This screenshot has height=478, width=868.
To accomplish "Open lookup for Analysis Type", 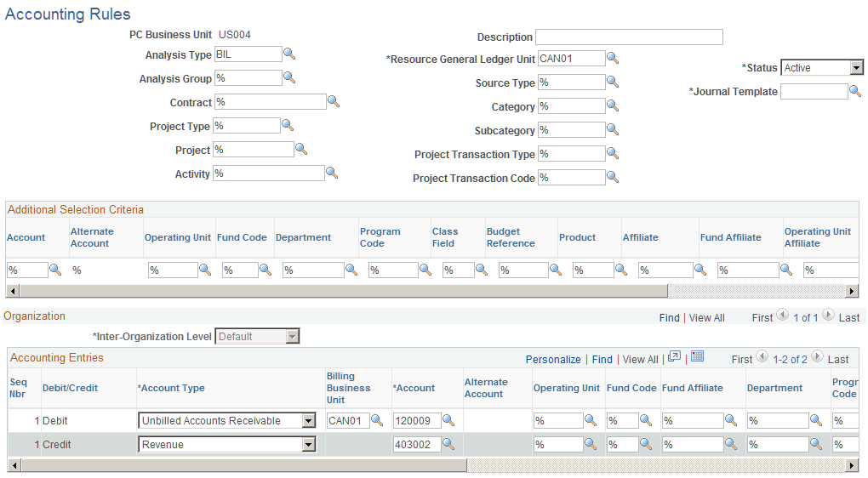I will pyautogui.click(x=289, y=54).
